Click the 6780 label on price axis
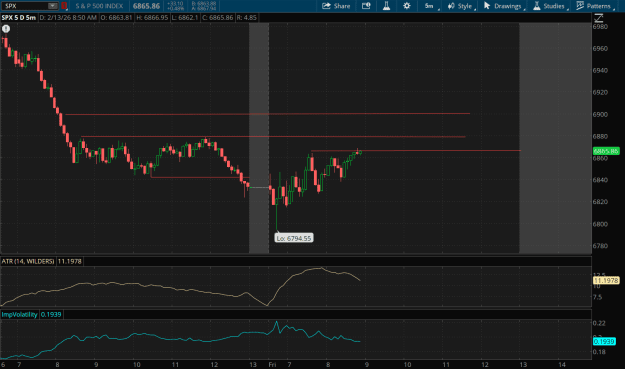Screen dimensions: 625x369 tap(600, 246)
